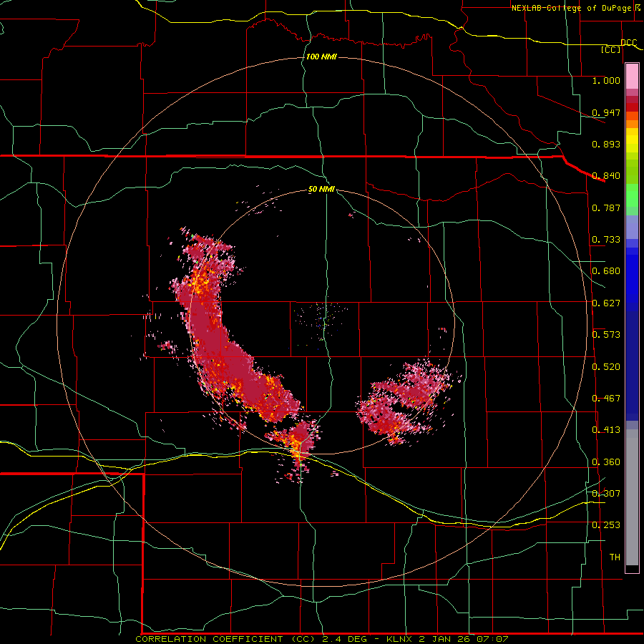Click the 0.467 value on the color scale
This screenshot has height=644, width=644.
tap(606, 399)
